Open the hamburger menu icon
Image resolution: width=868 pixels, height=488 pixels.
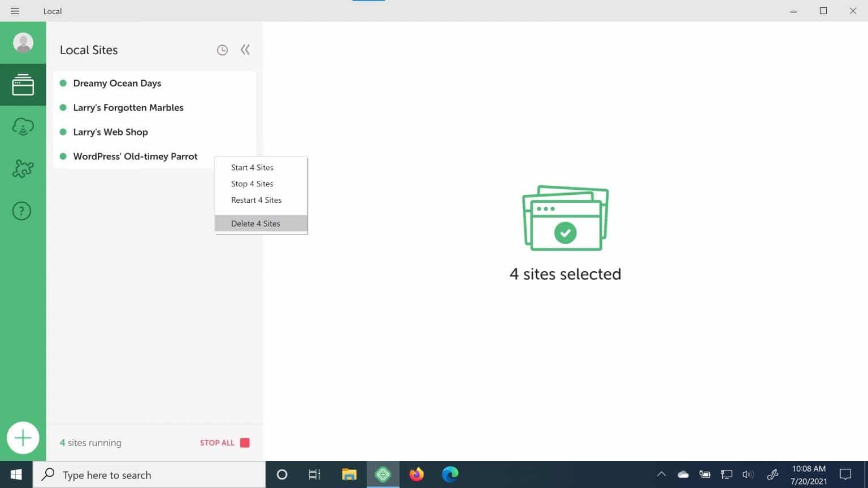15,11
